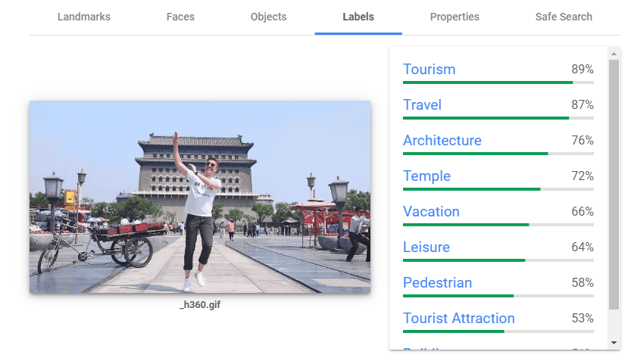Switch to the Landmarks tab
Image resolution: width=631 pixels, height=364 pixels.
click(x=83, y=17)
